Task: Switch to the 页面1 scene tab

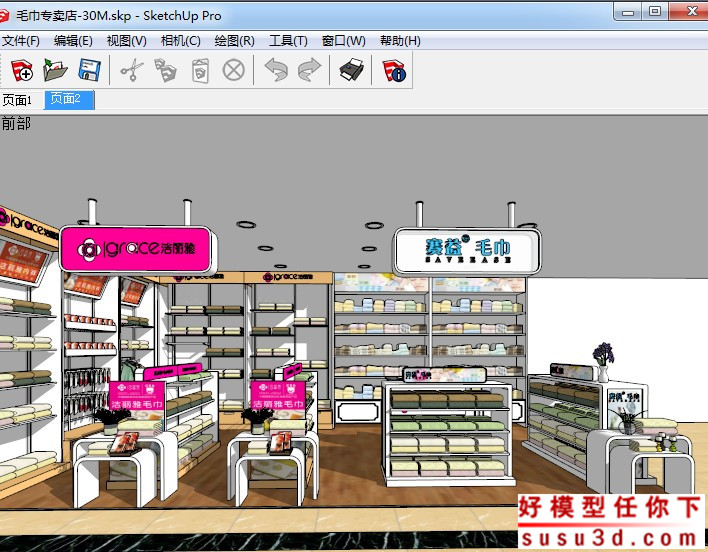Action: pos(18,100)
